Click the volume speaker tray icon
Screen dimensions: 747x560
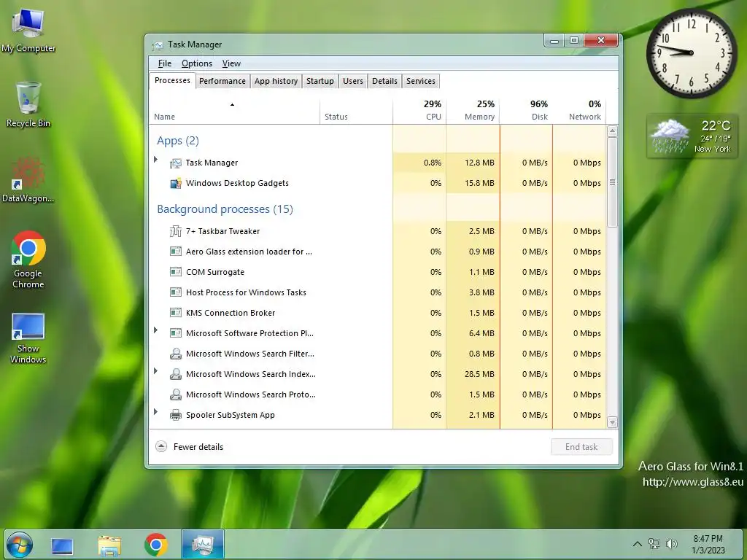pyautogui.click(x=672, y=544)
